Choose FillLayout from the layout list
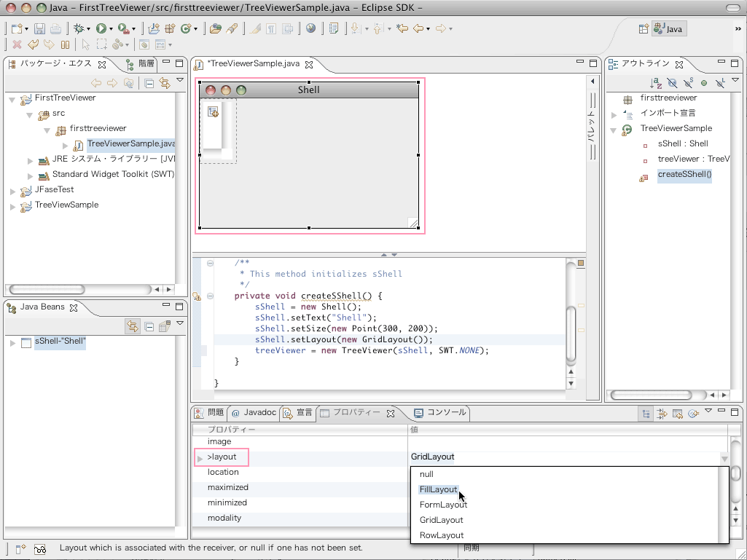The height and width of the screenshot is (560, 747). tap(438, 489)
